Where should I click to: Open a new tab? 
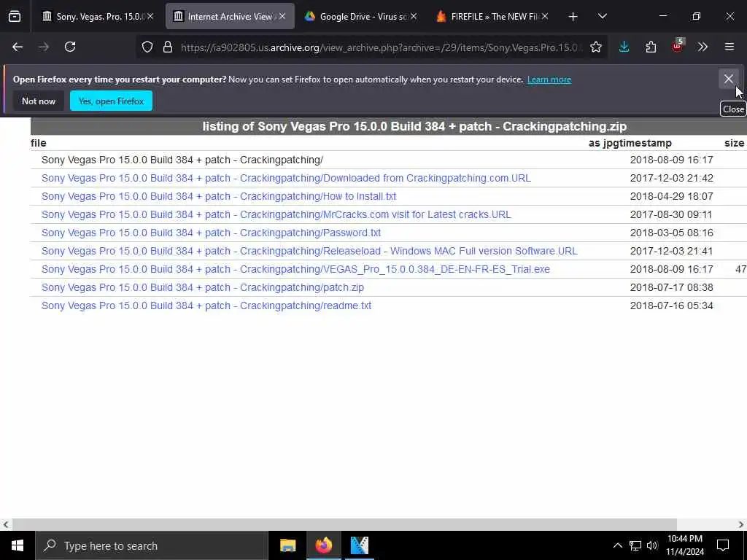pos(573,17)
